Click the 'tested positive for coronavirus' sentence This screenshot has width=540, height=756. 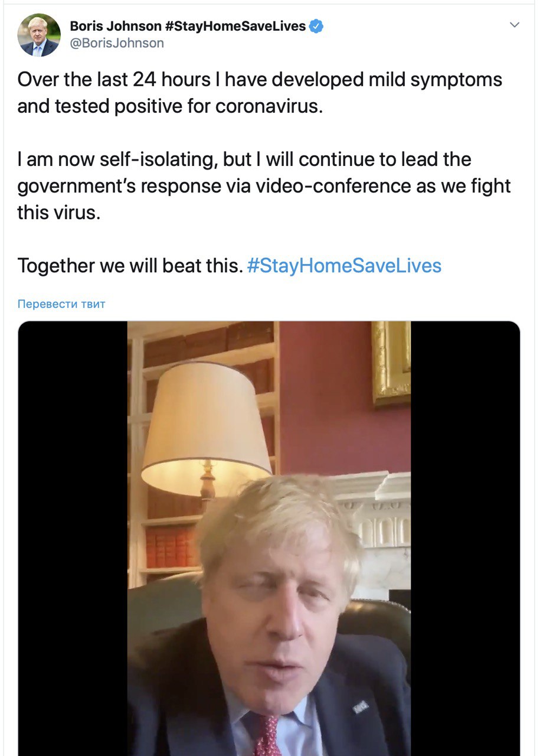pyautogui.click(x=170, y=107)
